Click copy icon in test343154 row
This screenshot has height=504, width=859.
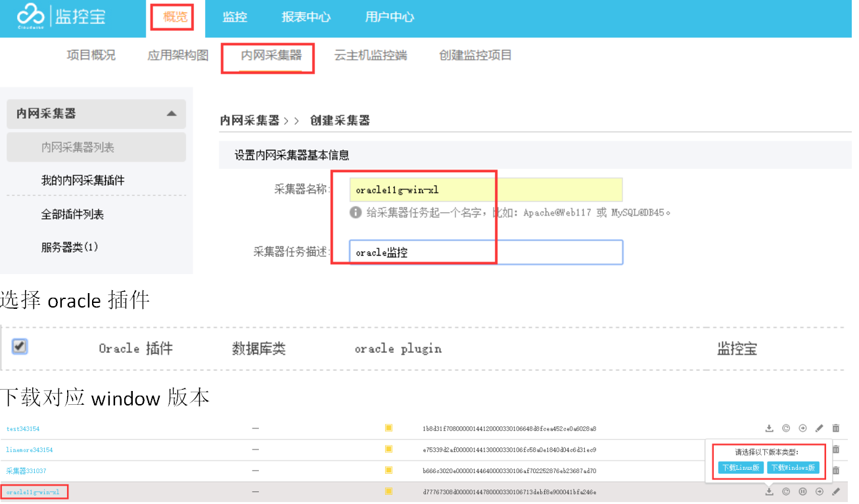coord(786,428)
